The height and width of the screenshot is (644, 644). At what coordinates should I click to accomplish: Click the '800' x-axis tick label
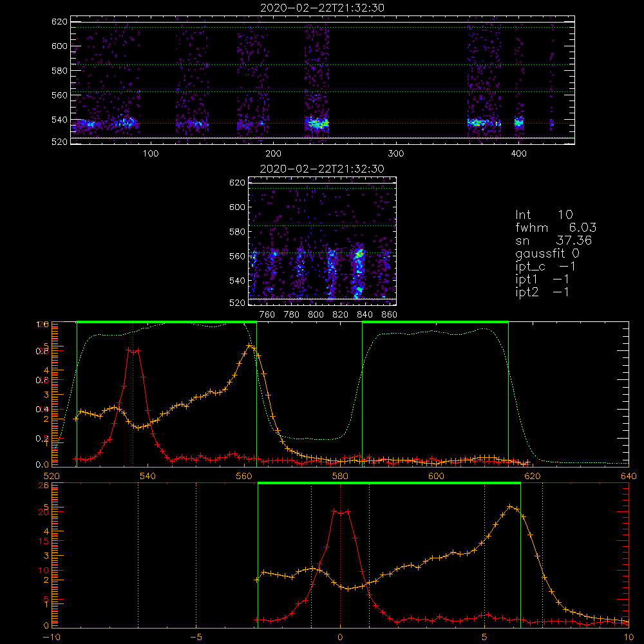[316, 315]
